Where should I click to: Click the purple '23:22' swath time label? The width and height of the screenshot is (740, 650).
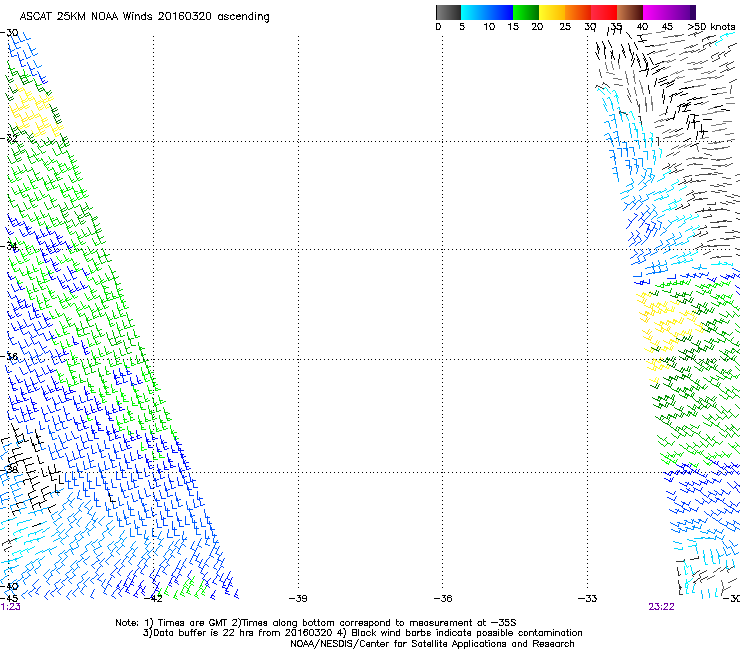point(661,607)
